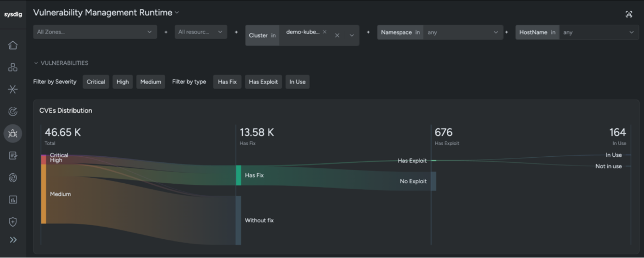Screen dimensions: 644x258
Task: Open the network asterisk sidebar icon
Action: click(x=13, y=90)
